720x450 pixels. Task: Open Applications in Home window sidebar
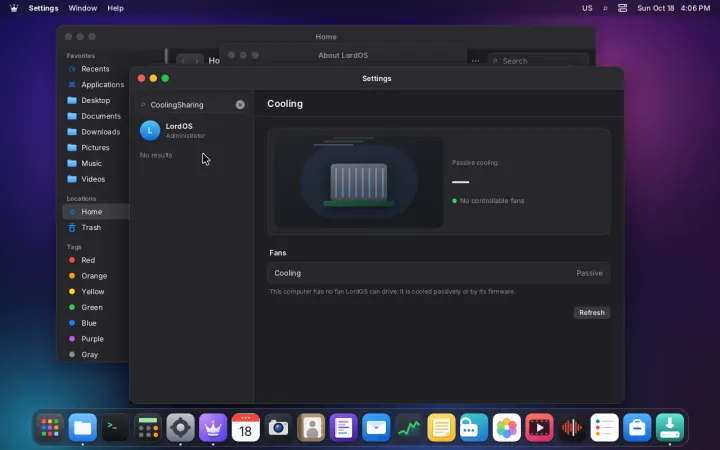(102, 84)
